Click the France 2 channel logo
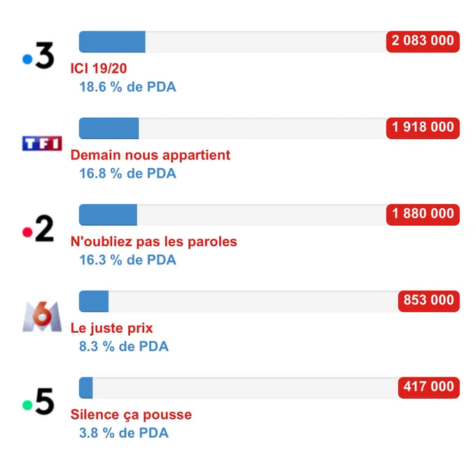476x456 pixels. 38,228
